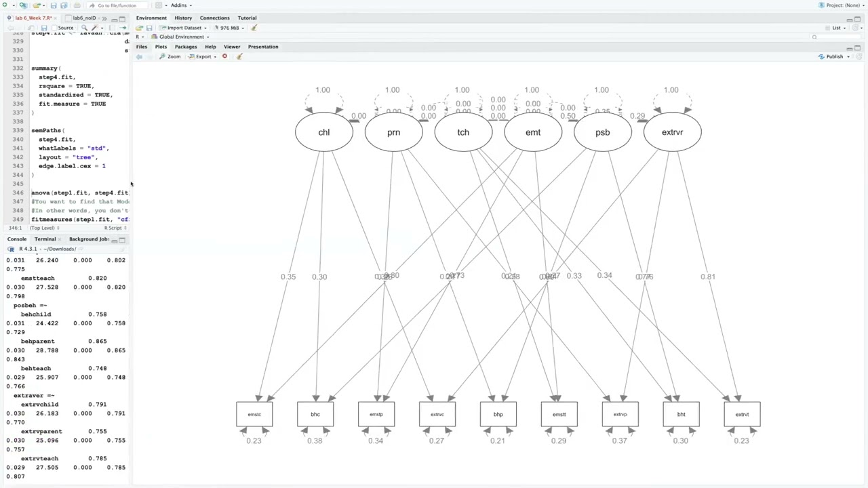Select the Console tab
868x488 pixels.
(17, 239)
